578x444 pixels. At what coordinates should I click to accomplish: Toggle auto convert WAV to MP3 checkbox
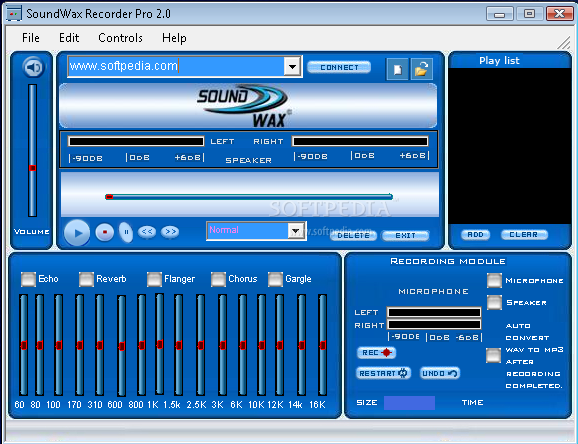click(493, 355)
